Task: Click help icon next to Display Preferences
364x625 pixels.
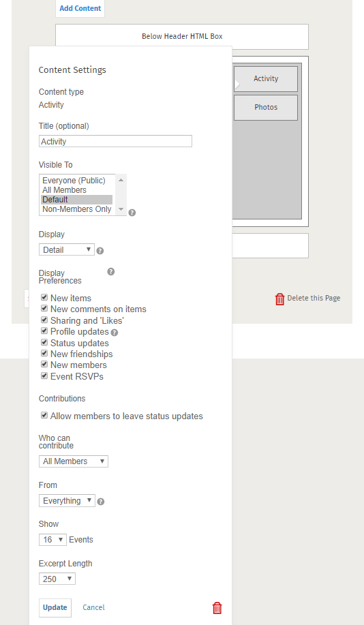Action: pyautogui.click(x=111, y=271)
